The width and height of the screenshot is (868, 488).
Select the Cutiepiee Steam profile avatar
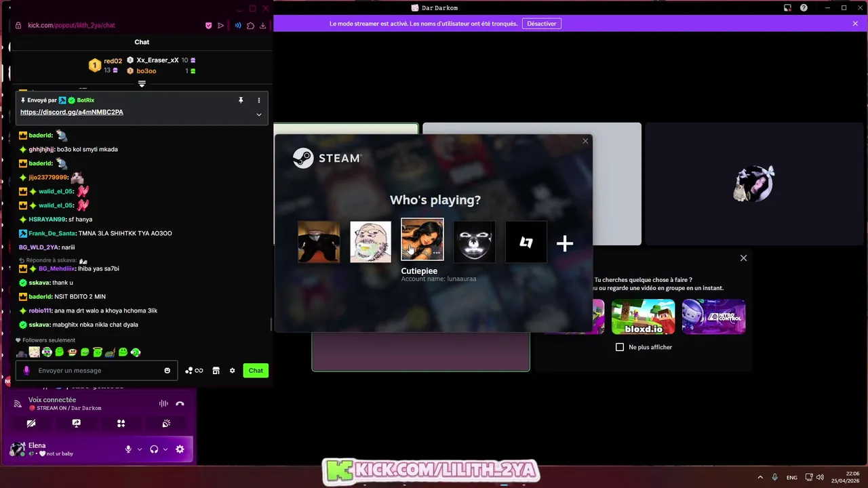(x=422, y=239)
